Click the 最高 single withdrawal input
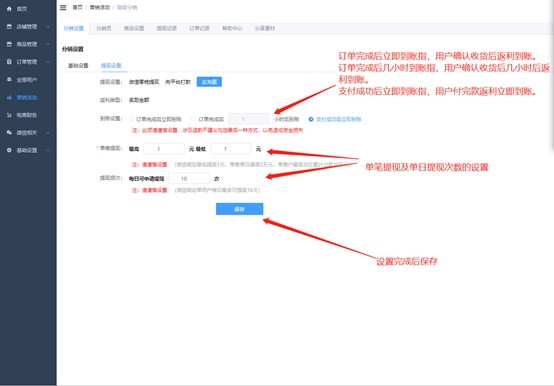Screen dimensions: 554x386 (x=164, y=149)
